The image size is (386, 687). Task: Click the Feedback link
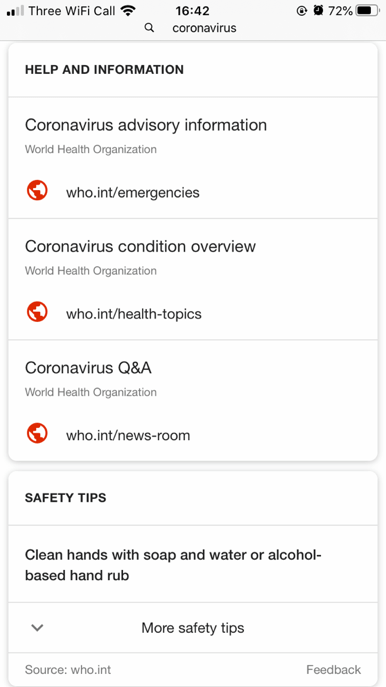[x=333, y=670]
